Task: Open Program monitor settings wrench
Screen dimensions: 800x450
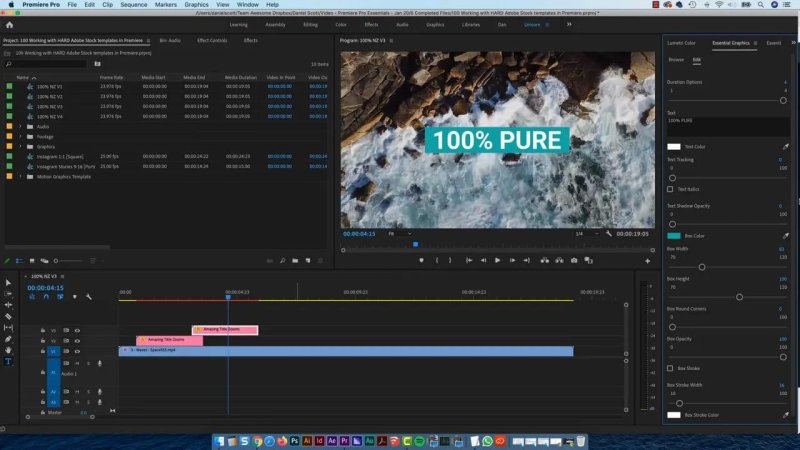Action: pos(609,234)
